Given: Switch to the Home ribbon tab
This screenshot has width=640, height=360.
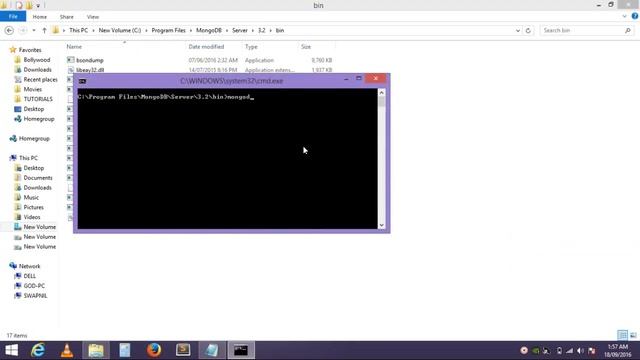Looking at the screenshot, I should (x=40, y=17).
